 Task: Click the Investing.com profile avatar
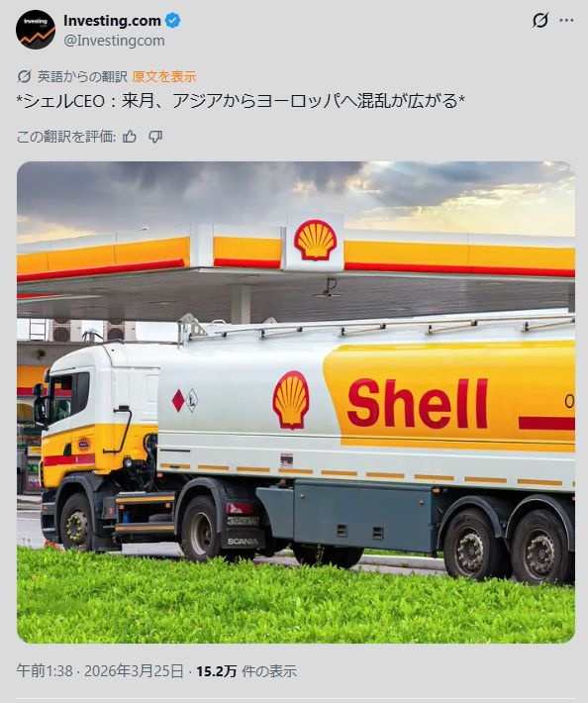tap(36, 30)
